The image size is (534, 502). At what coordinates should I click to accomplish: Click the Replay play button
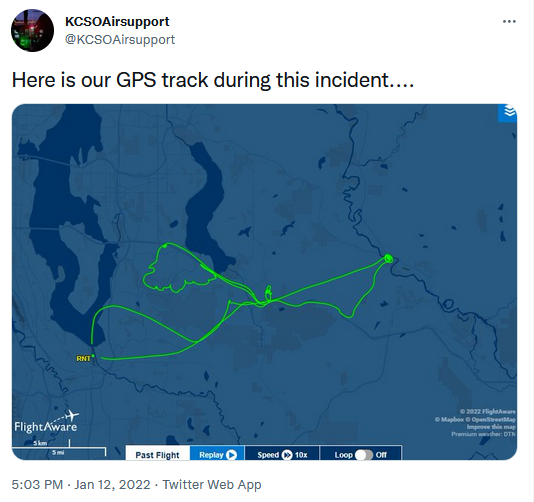coord(231,455)
